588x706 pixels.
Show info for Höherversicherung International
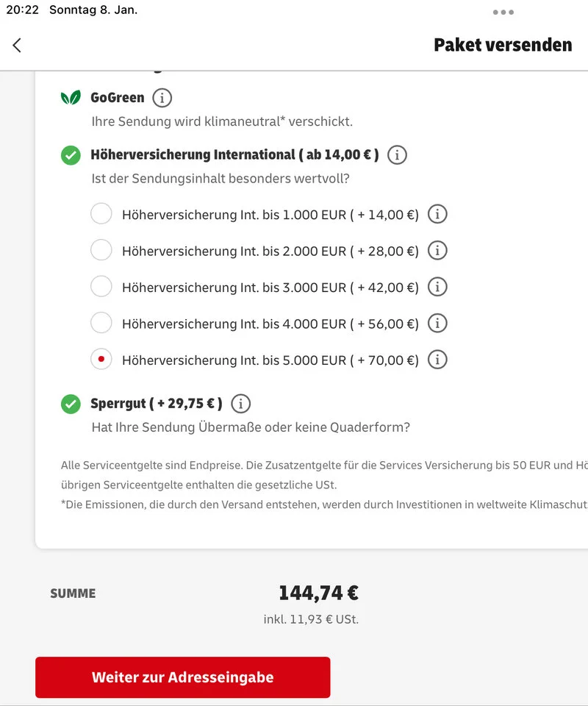(x=397, y=155)
